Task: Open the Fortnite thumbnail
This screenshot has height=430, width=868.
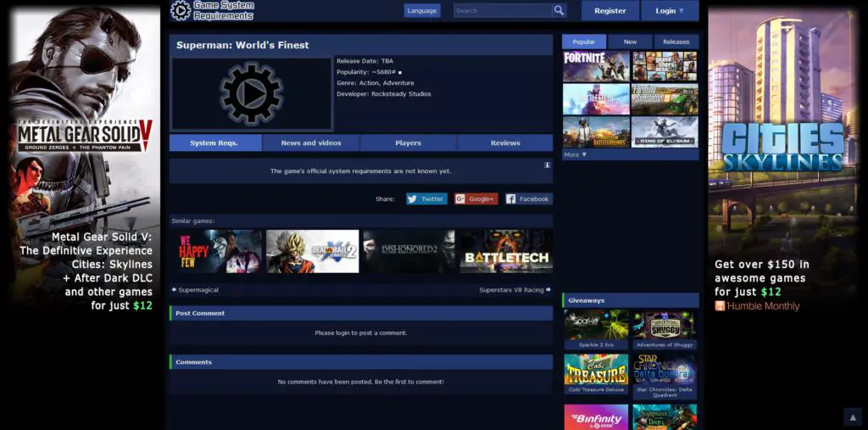Action: [x=596, y=66]
